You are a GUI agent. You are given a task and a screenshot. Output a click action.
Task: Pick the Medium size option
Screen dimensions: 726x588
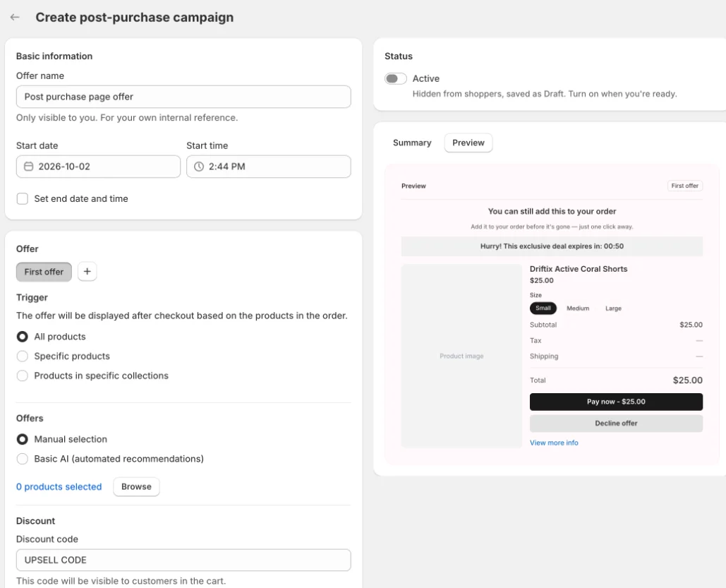pos(578,308)
